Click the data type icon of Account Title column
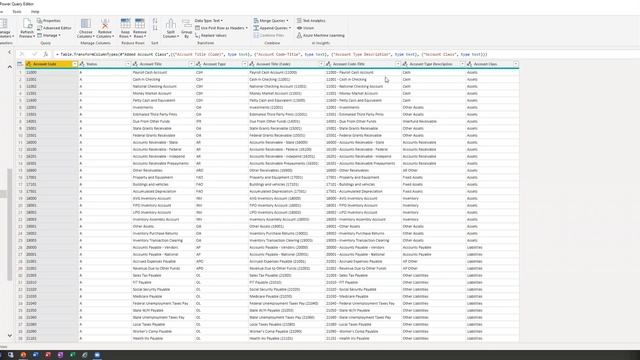 pyautogui.click(x=135, y=64)
